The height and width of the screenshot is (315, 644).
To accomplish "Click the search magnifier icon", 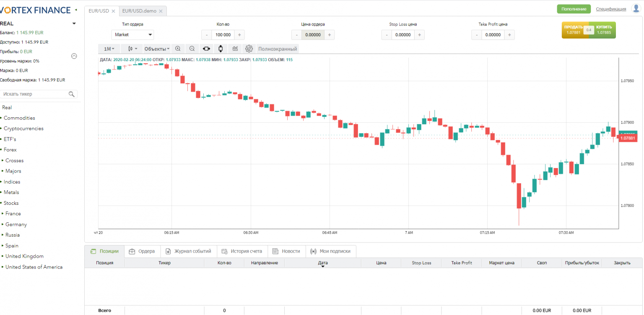I will tap(72, 94).
